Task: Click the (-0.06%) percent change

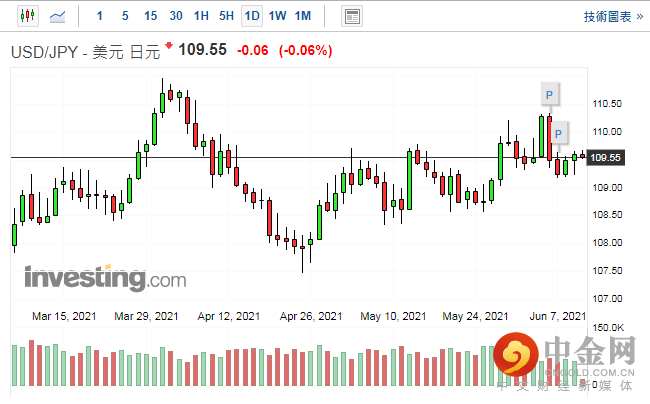Action: (x=306, y=51)
